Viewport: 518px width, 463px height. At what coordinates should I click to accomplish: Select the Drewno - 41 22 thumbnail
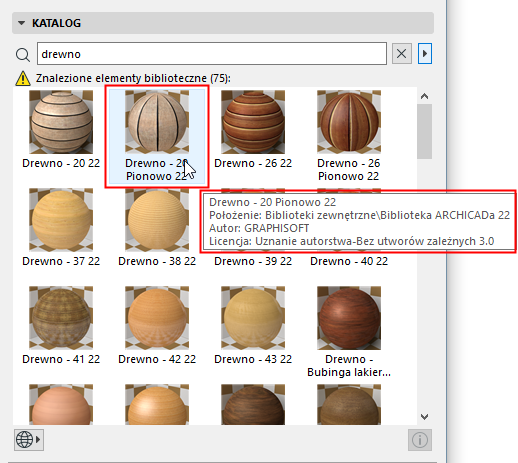(x=61, y=318)
